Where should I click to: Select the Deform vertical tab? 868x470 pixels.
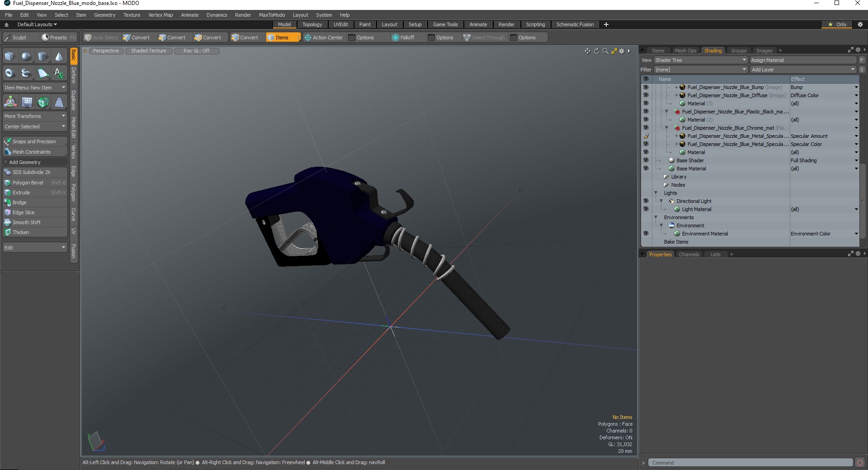[x=73, y=75]
